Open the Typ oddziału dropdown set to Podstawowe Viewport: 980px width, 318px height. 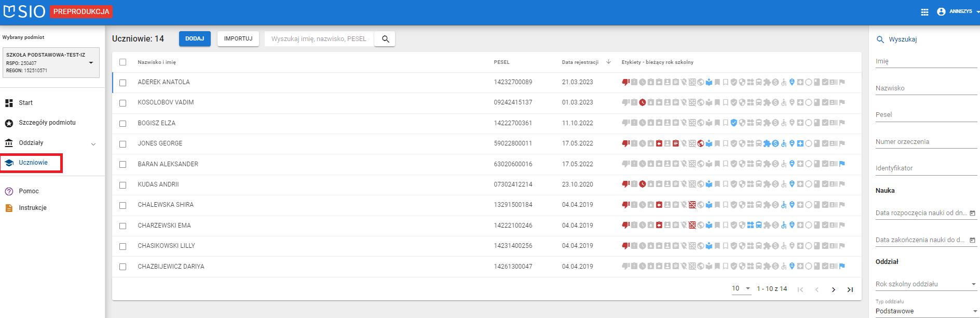tap(926, 311)
